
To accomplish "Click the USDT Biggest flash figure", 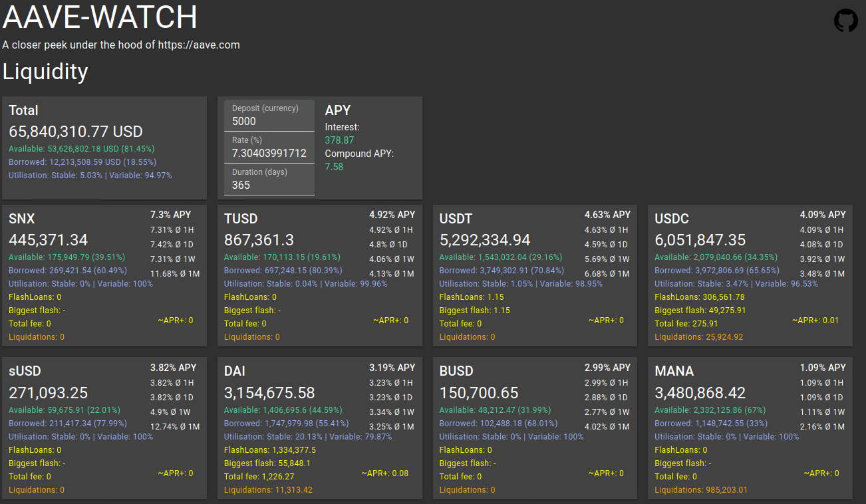I will pos(475,310).
